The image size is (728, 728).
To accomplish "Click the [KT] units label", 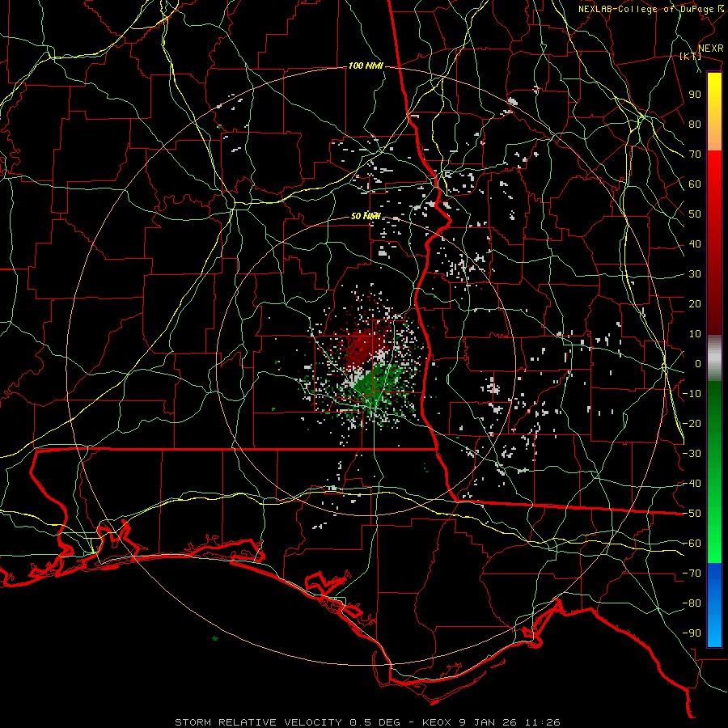I will (690, 56).
